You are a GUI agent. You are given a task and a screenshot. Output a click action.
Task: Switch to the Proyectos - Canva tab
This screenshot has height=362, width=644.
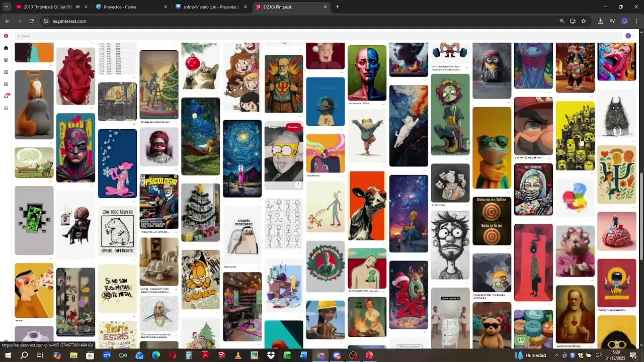132,7
